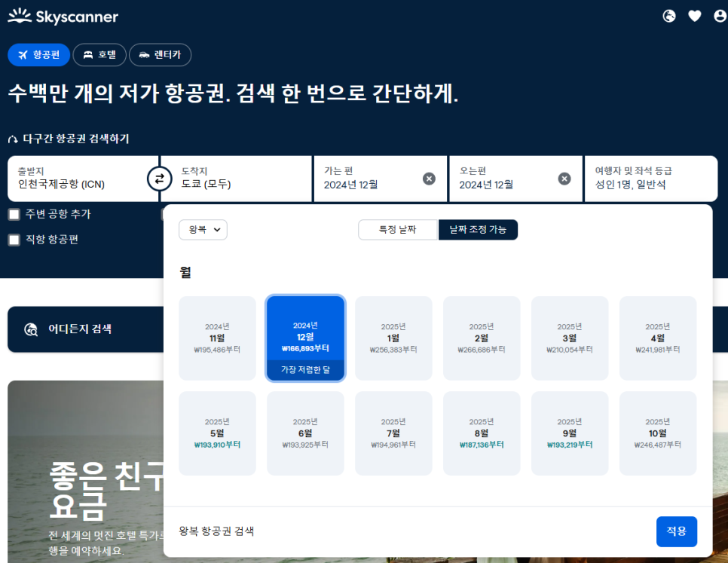Viewport: 728px width, 563px height.
Task: Open the user account profile icon
Action: [720, 17]
